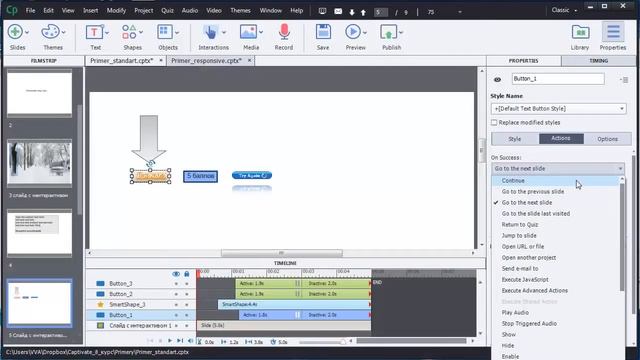This screenshot has width=640, height=360.
Task: Select the winter photo slide thumbnail
Action: point(40,163)
